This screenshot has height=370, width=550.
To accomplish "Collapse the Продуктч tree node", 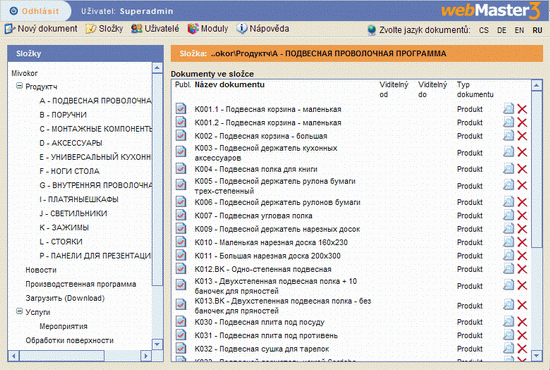I will (20, 86).
